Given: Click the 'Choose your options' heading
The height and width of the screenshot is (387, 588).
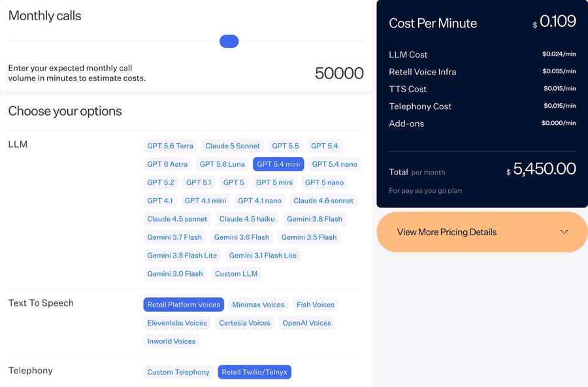Looking at the screenshot, I should pyautogui.click(x=65, y=111).
